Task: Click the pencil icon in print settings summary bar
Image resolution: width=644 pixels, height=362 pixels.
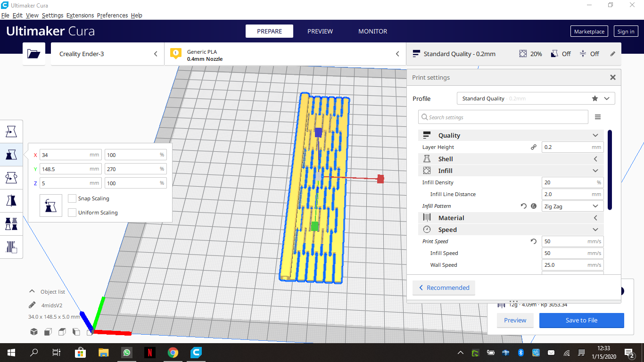Action: tap(613, 54)
